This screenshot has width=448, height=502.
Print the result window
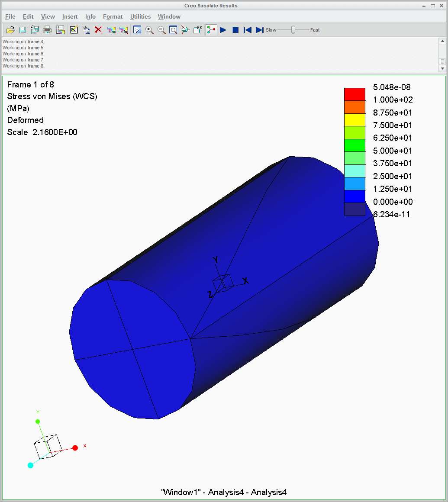(x=47, y=30)
